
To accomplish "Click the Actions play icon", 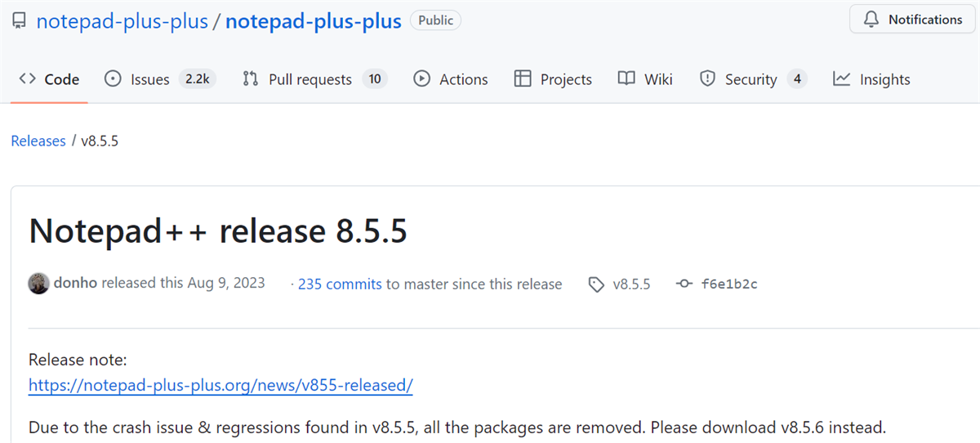I will (x=421, y=78).
